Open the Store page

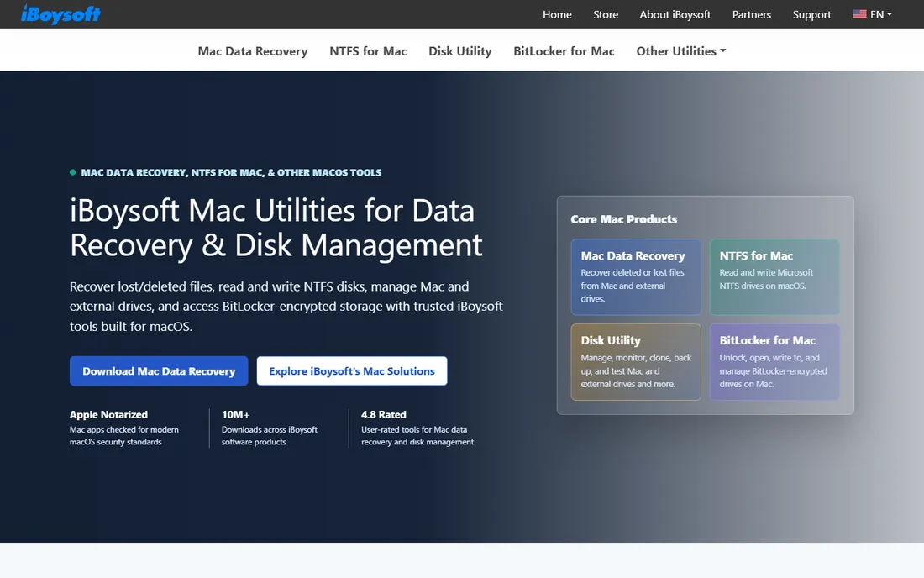(605, 15)
